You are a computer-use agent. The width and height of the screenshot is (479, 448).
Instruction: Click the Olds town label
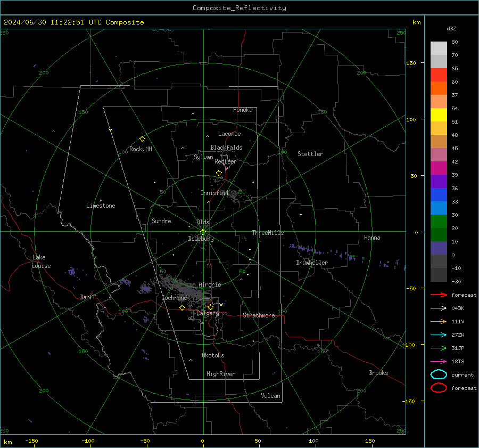click(203, 222)
